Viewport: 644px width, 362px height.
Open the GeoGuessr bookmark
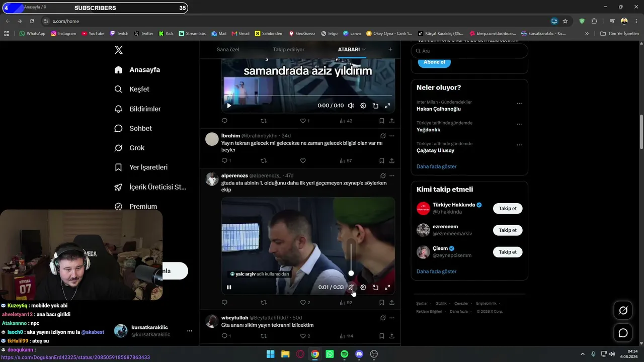tap(302, 34)
